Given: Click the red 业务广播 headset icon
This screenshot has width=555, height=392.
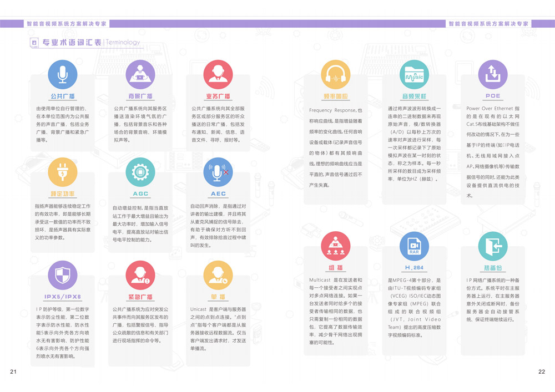Looking at the screenshot, I should pos(218,74).
